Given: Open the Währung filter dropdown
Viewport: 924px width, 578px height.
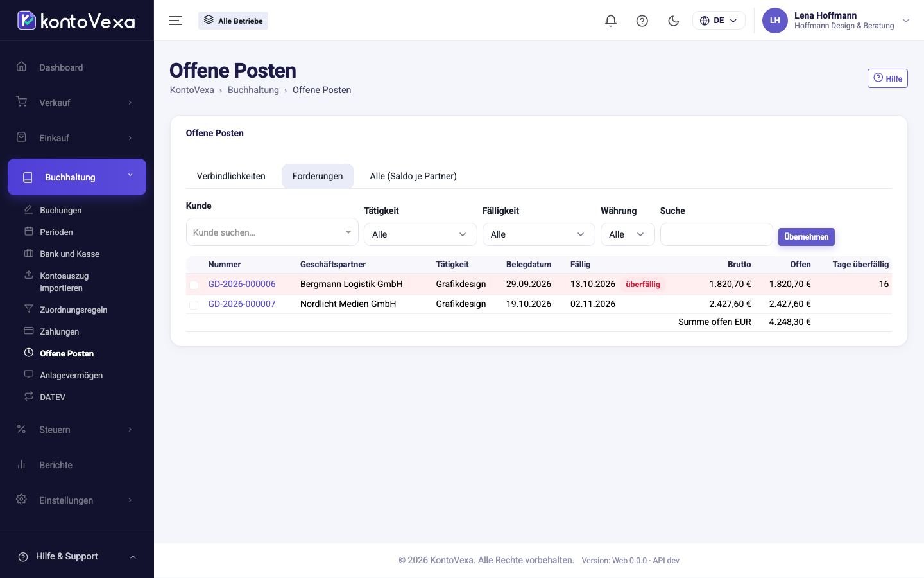Looking at the screenshot, I should point(628,234).
